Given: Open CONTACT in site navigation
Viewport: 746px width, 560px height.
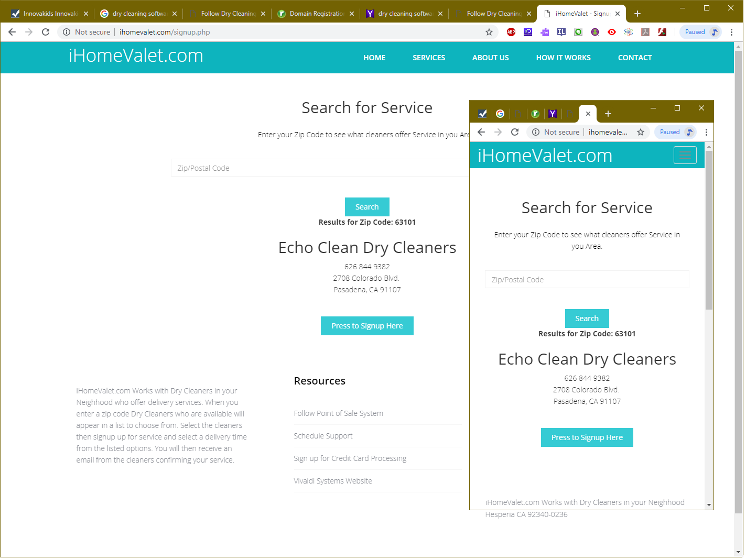Looking at the screenshot, I should pos(635,58).
